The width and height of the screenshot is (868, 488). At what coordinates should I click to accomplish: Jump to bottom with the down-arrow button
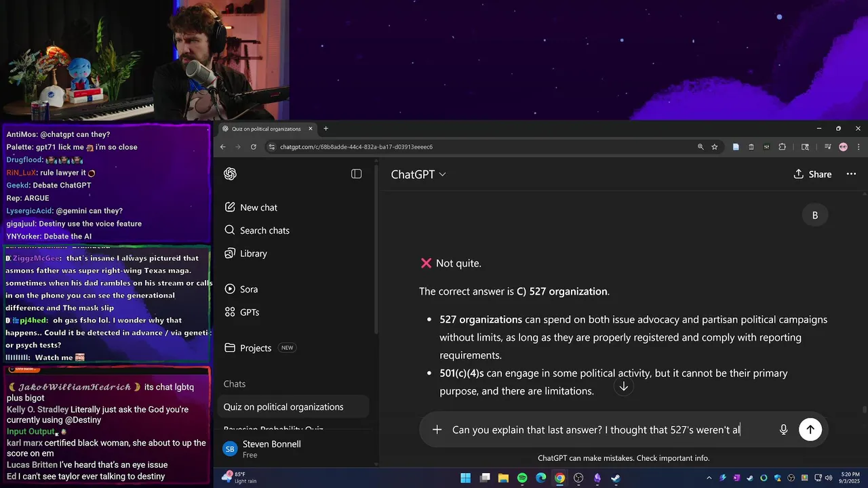(623, 386)
